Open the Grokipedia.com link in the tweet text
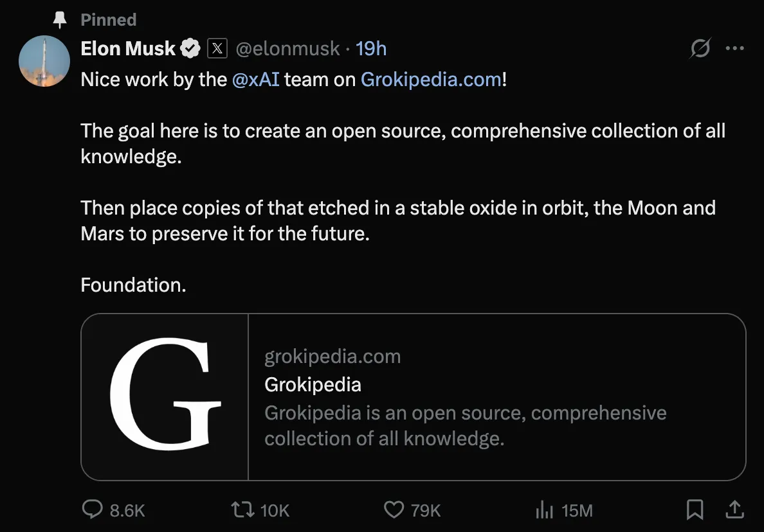764x532 pixels. [431, 79]
